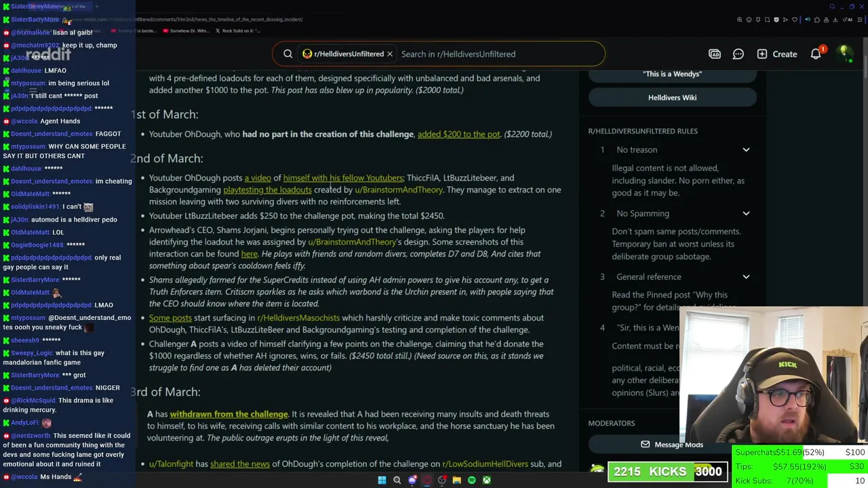Viewport: 868px width, 488px height.
Task: Click browser send/flow arrow icon
Action: (785, 20)
